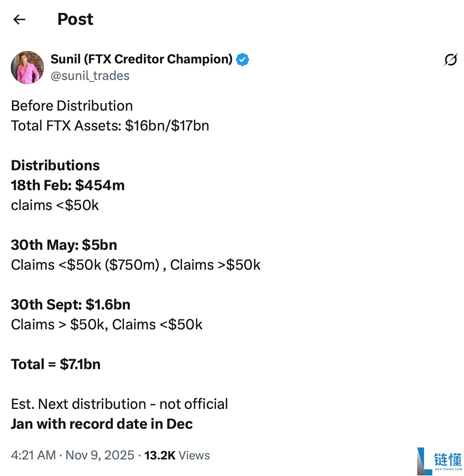Viewport: 464px width, 476px height.
Task: Open the 13.2K Views count
Action: [x=177, y=455]
